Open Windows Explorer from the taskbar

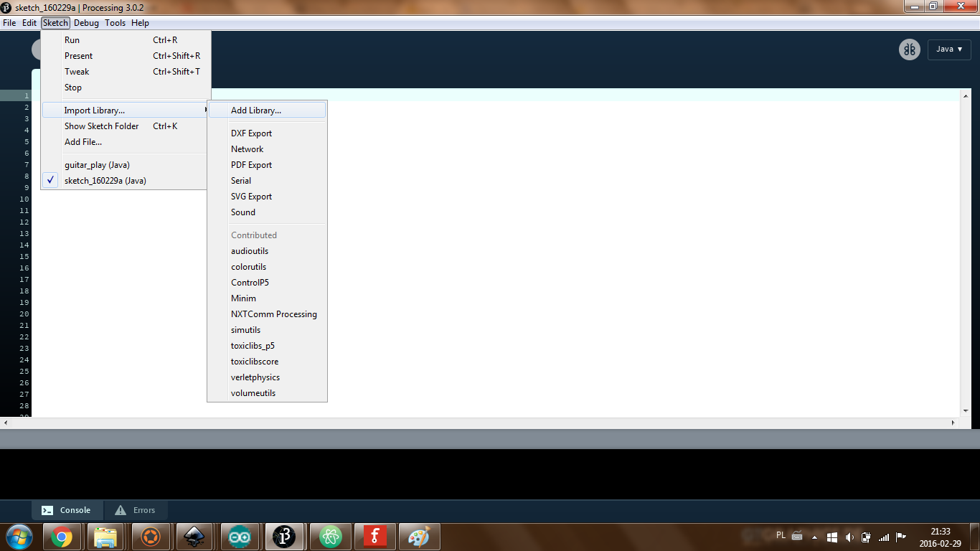click(106, 537)
